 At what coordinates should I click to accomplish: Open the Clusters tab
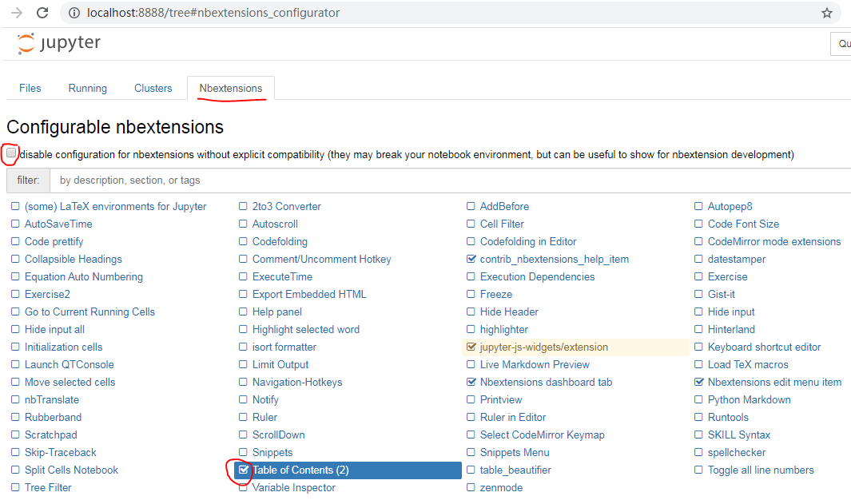(153, 89)
